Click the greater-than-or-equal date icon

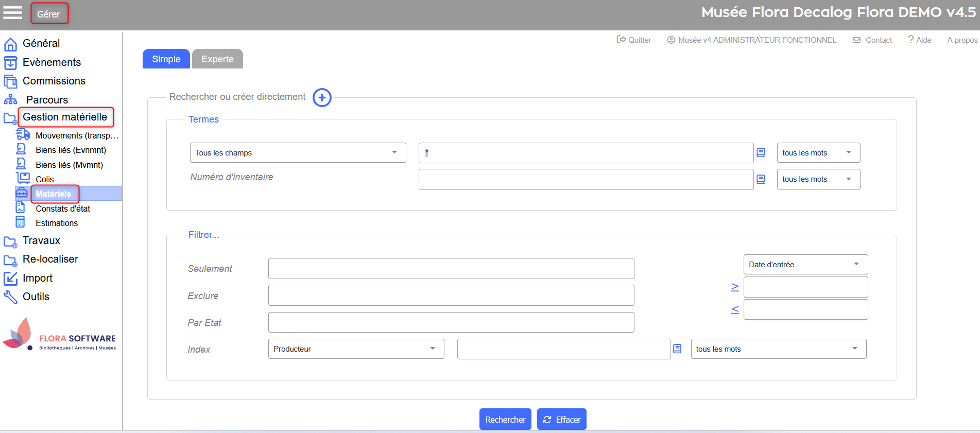[735, 287]
